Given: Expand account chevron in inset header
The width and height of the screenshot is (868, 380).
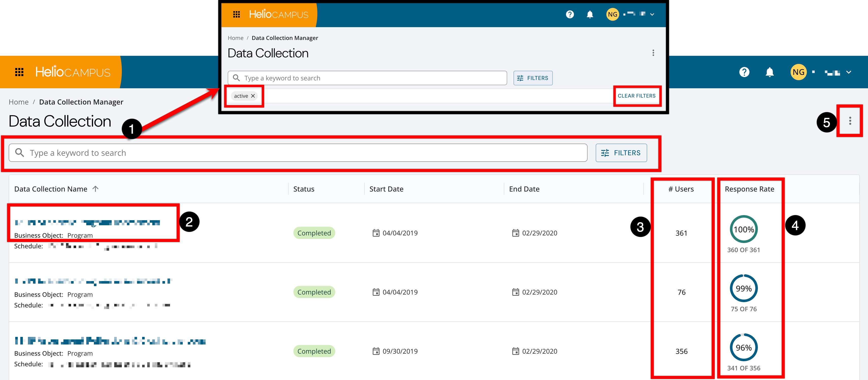Looking at the screenshot, I should (x=652, y=14).
